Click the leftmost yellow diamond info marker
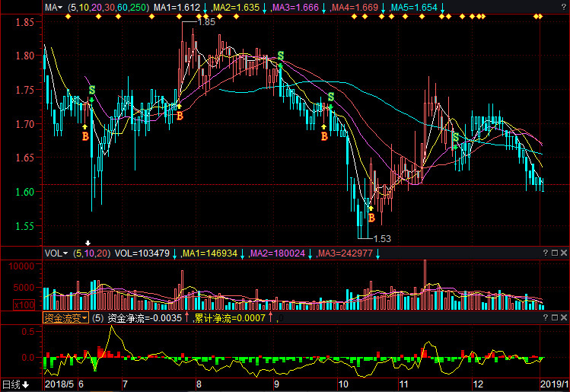This screenshot has width=570, height=392. point(68,16)
